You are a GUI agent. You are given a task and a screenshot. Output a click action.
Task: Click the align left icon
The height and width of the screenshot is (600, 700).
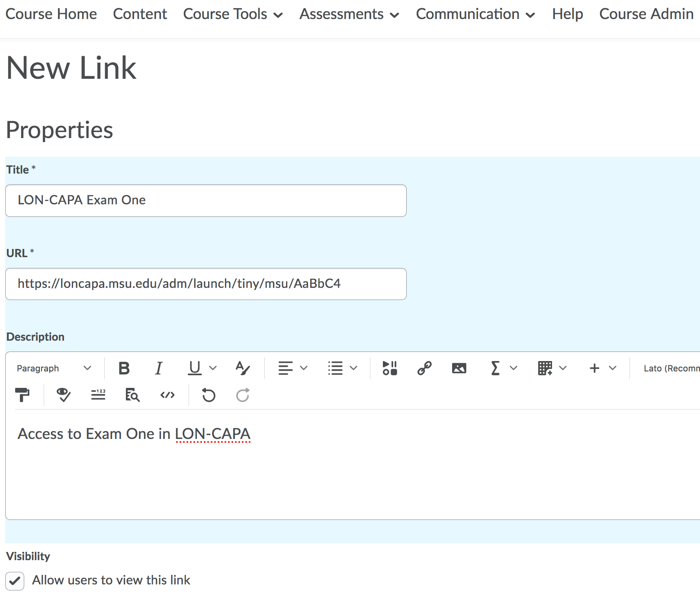(x=286, y=368)
